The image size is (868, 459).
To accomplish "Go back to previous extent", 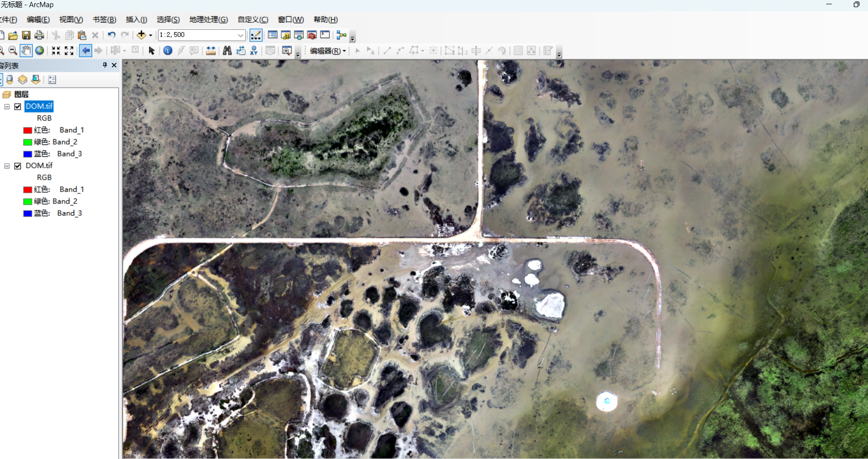I will point(86,50).
